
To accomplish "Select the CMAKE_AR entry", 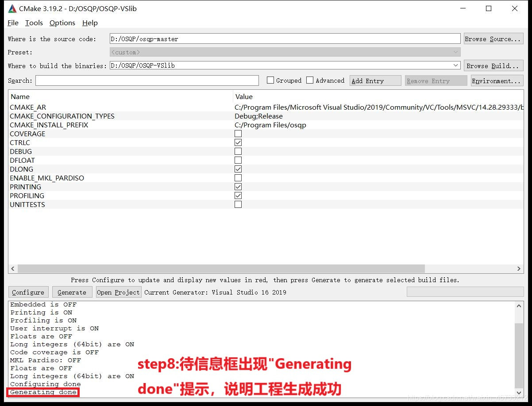I will tap(28, 107).
